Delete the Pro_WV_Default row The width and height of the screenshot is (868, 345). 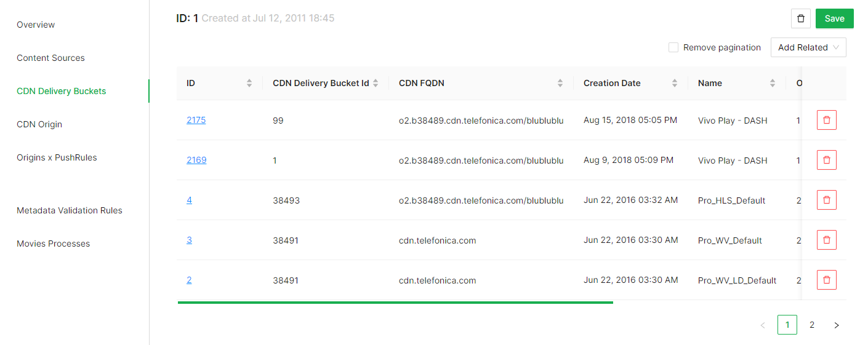[x=826, y=240]
